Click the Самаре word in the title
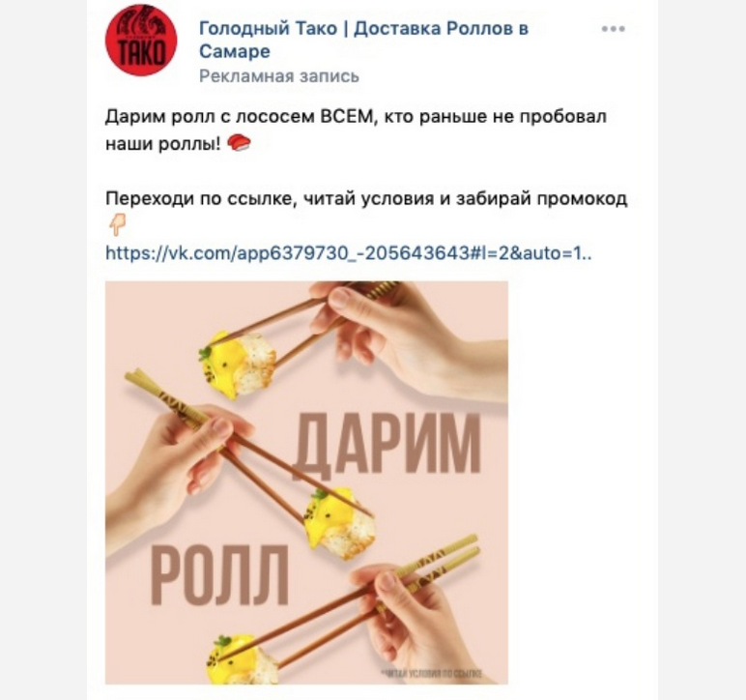The image size is (746, 700). [235, 51]
